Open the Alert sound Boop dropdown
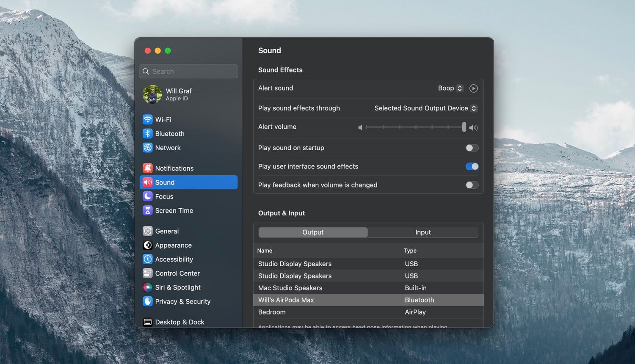The width and height of the screenshot is (635, 364). [450, 88]
